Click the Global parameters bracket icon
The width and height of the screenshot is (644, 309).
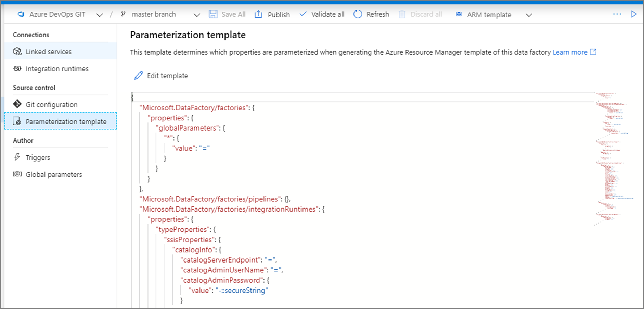click(17, 174)
